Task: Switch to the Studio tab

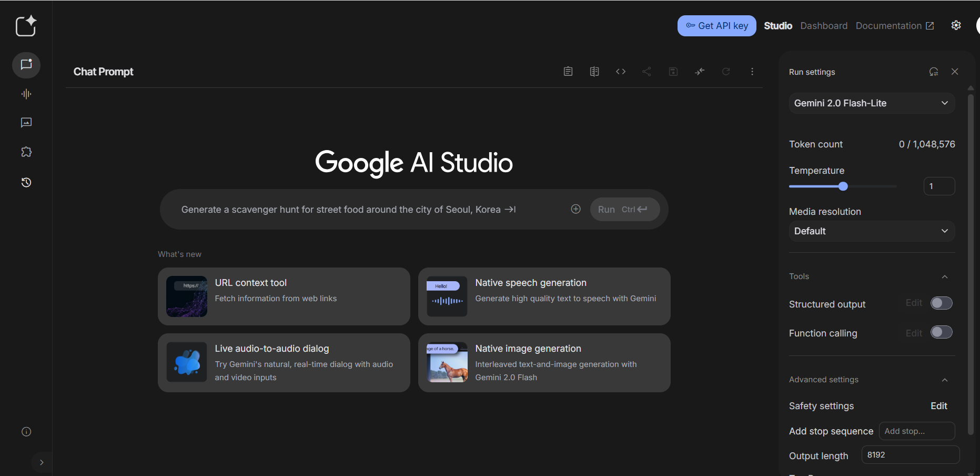Action: click(778, 26)
